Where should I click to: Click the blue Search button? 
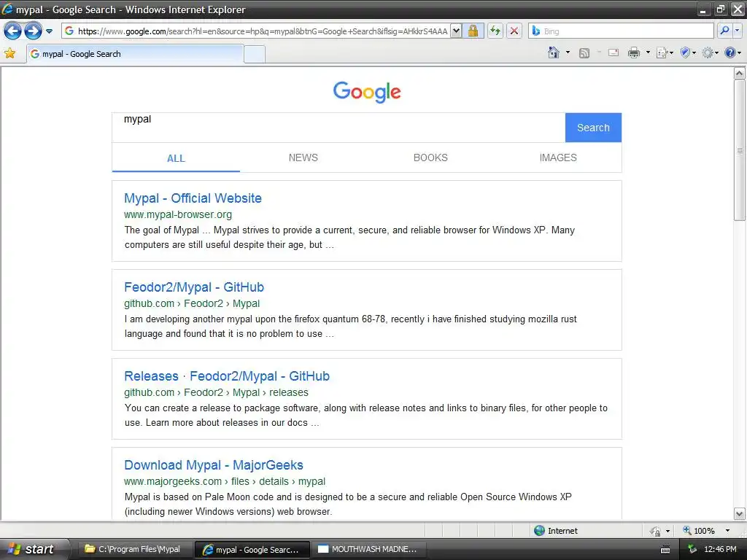593,128
